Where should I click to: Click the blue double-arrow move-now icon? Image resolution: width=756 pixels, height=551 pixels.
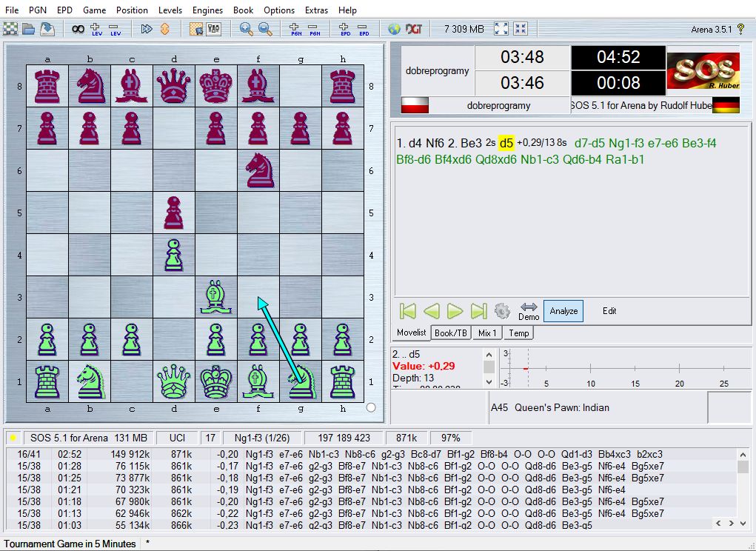146,30
